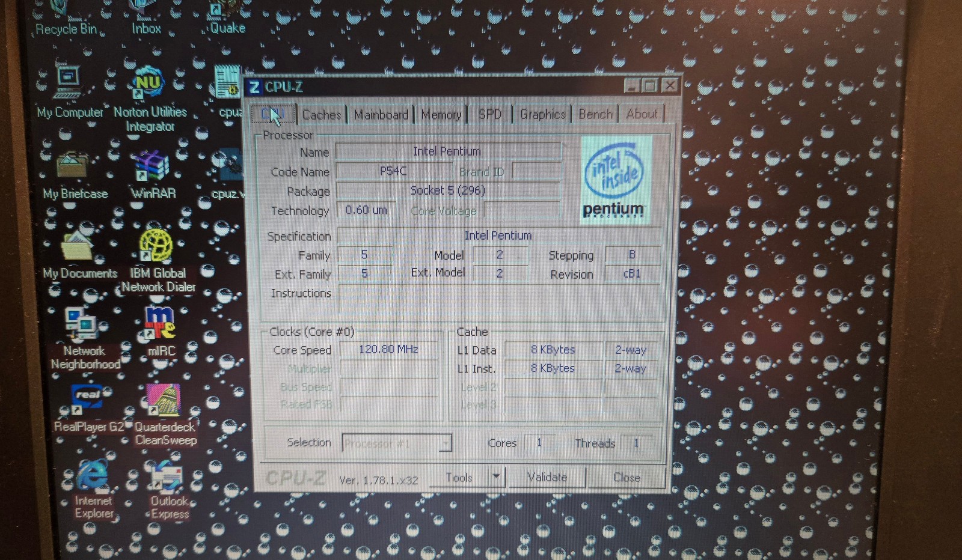962x560 pixels.
Task: Click the Technology value 0.60 um
Action: tap(366, 210)
